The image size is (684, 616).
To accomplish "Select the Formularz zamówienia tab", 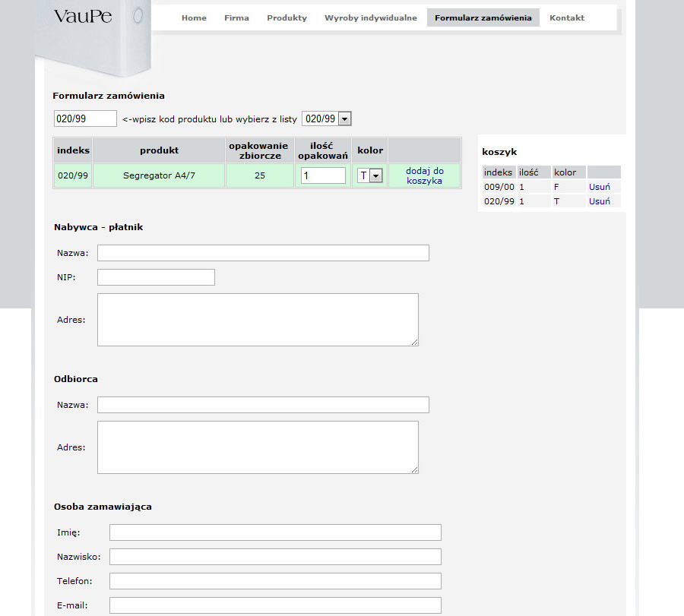I will point(483,18).
